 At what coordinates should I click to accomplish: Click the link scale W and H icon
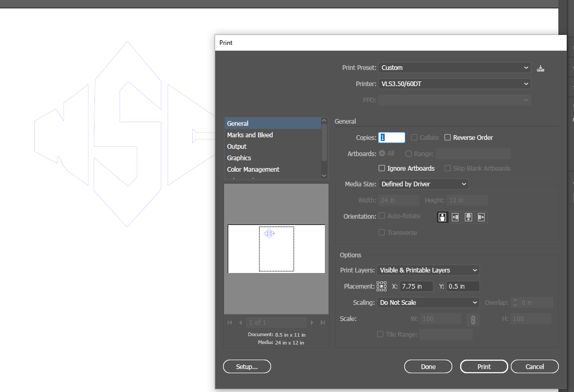[473, 318]
